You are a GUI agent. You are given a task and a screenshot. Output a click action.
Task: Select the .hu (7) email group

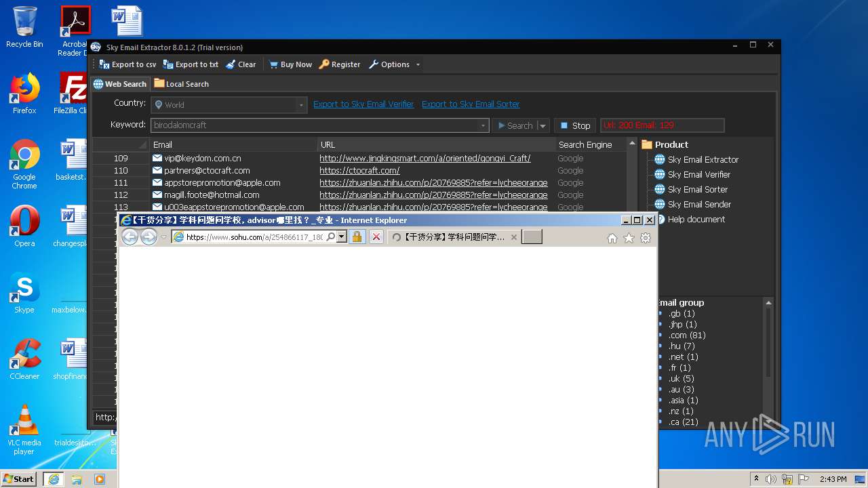[682, 346]
